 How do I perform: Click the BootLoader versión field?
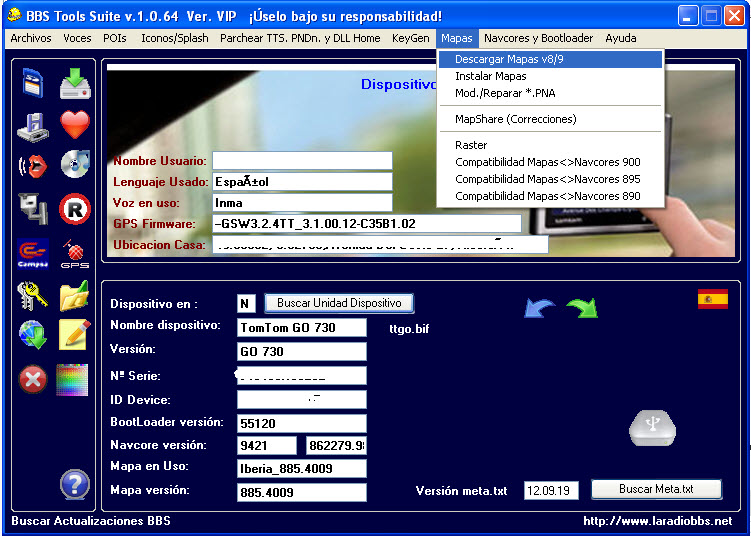(302, 423)
